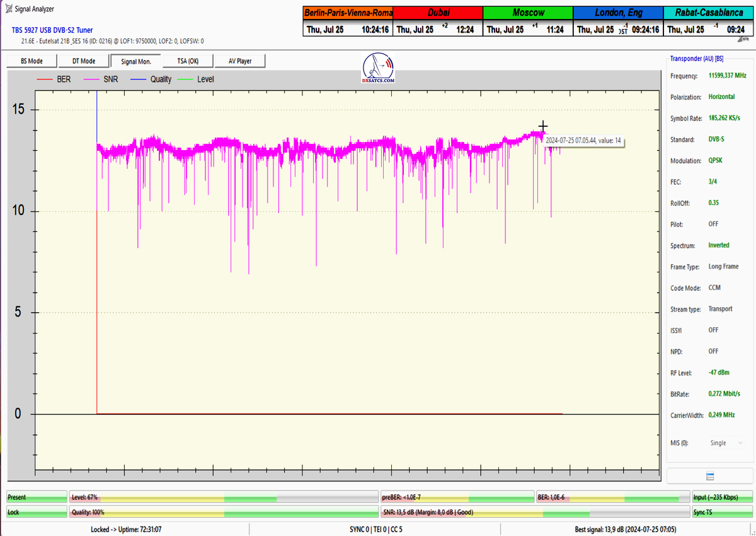Open the Berlin-Paris-Vienna-Roma clock header

pyautogui.click(x=348, y=13)
